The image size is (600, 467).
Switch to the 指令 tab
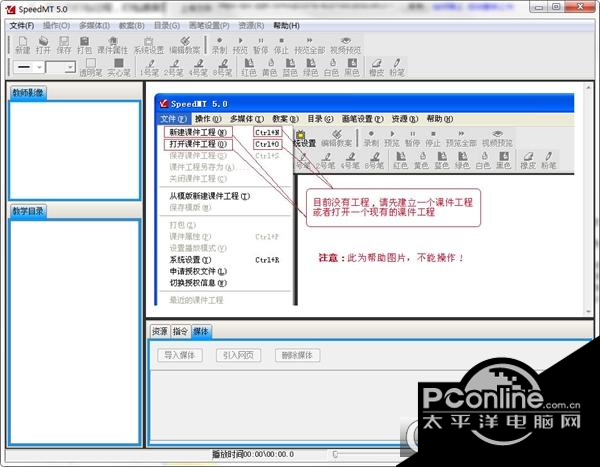point(180,331)
